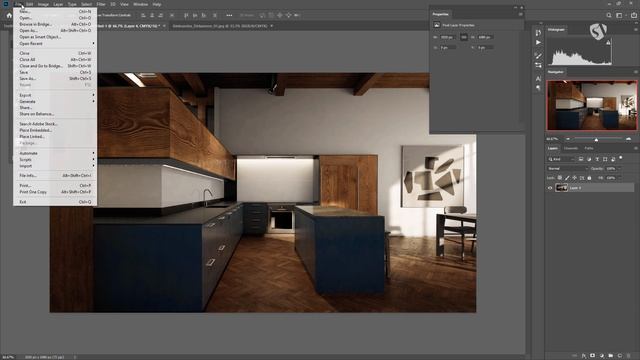This screenshot has width=640, height=360.
Task: Open the Normal blend mode dropdown
Action: point(568,169)
